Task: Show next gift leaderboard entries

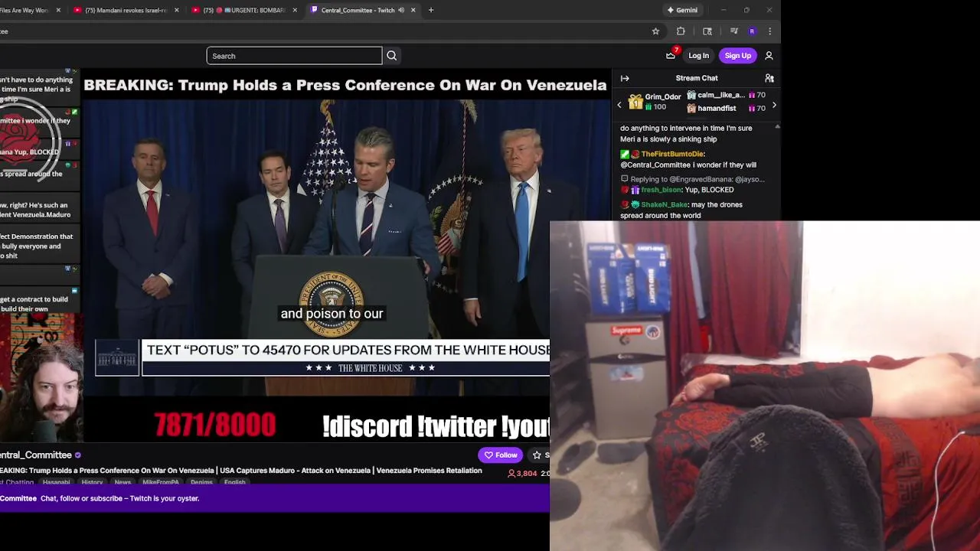Action: [774, 105]
